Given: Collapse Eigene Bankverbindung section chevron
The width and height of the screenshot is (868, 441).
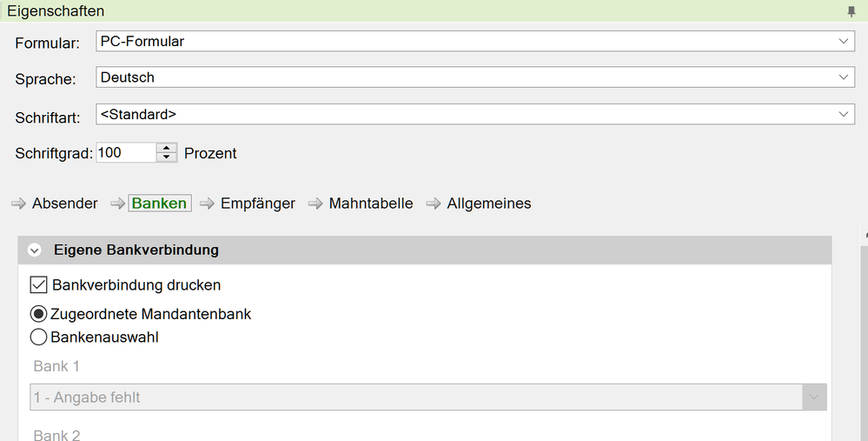Looking at the screenshot, I should [35, 251].
